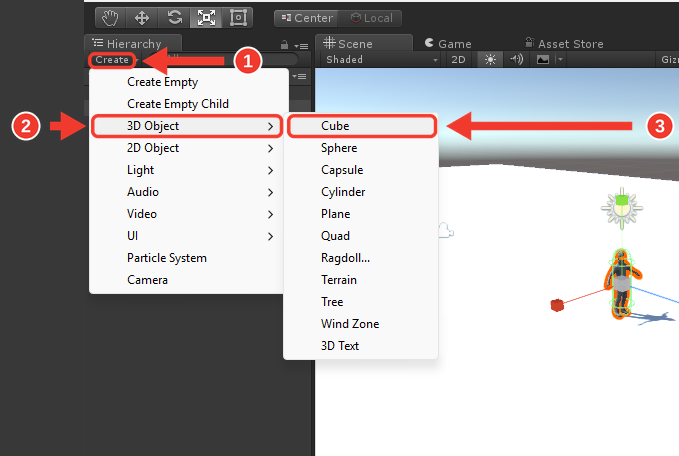Select Quad in the submenu
Image resolution: width=679 pixels, height=456 pixels.
[361, 236]
